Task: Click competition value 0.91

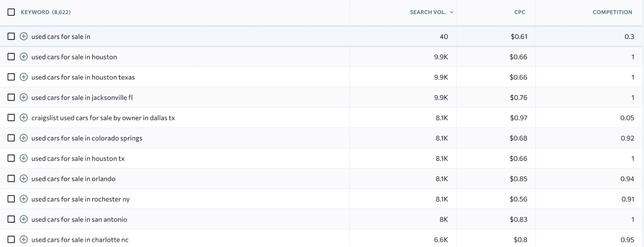Action: pos(628,199)
